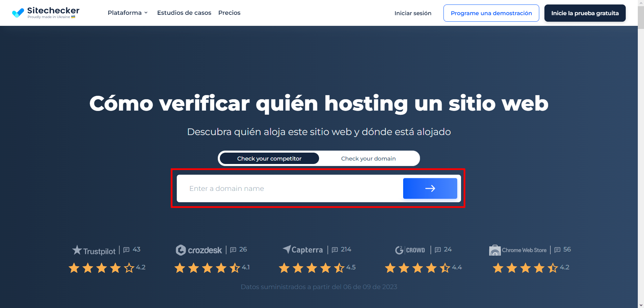This screenshot has width=644, height=308.
Task: Click Programe una demostración button
Action: 491,13
